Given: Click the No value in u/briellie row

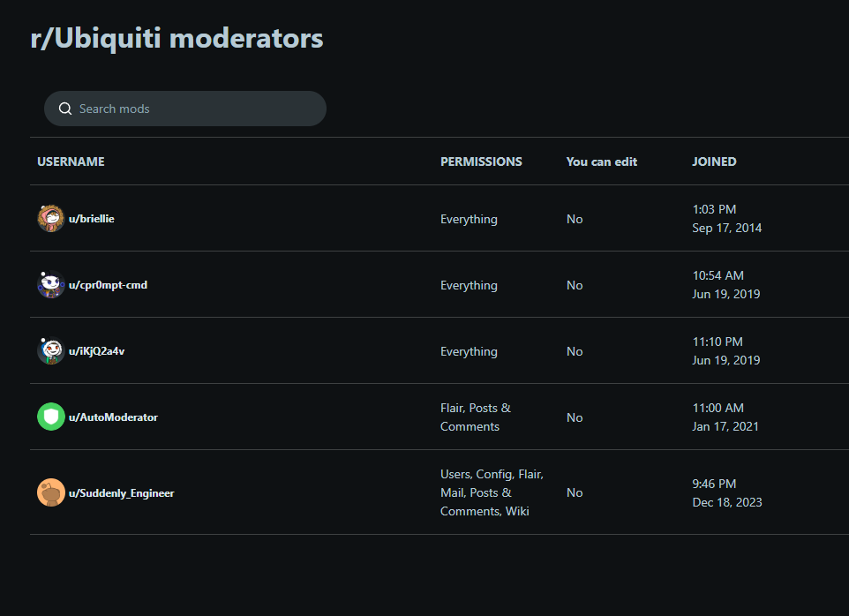Looking at the screenshot, I should click(575, 219).
